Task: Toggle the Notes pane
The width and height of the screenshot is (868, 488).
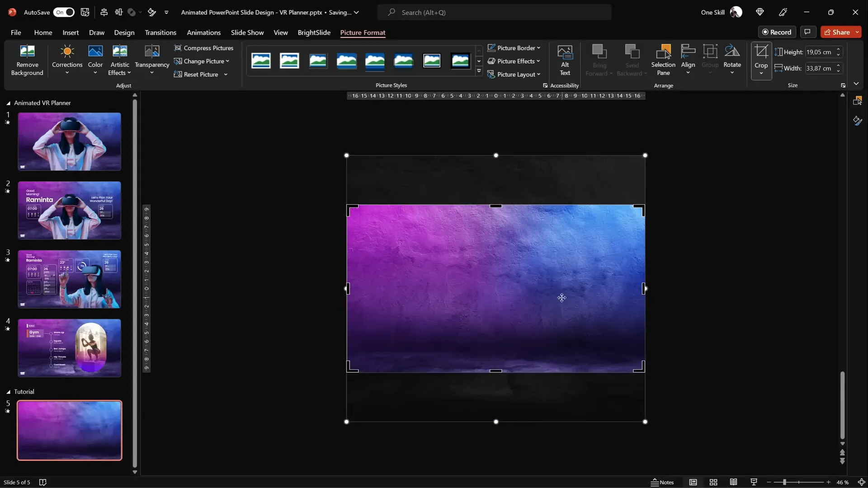Action: pos(663,482)
